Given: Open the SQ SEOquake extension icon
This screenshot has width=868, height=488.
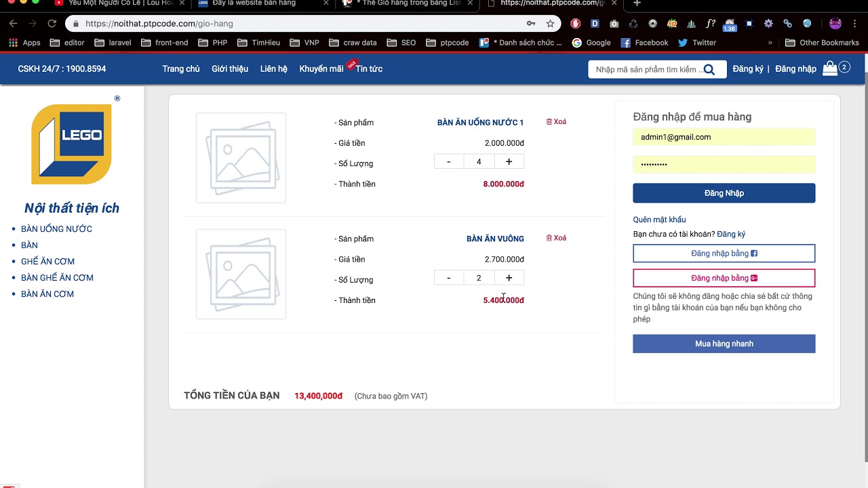Looking at the screenshot, I should coord(672,24).
